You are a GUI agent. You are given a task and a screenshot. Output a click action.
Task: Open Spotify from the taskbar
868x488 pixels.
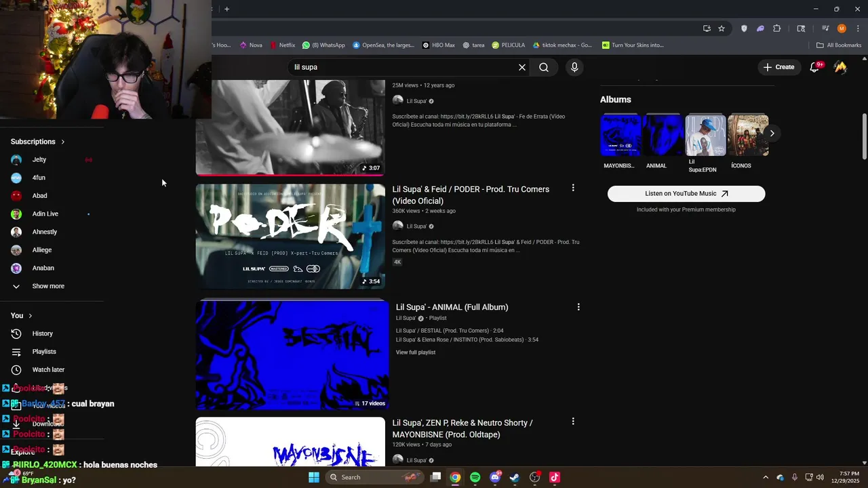point(475,477)
